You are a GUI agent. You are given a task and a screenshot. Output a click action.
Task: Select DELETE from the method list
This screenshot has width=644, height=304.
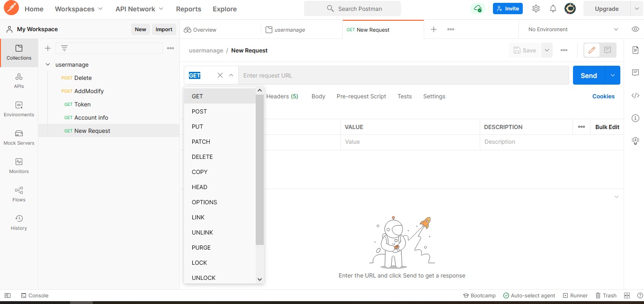pyautogui.click(x=220, y=156)
